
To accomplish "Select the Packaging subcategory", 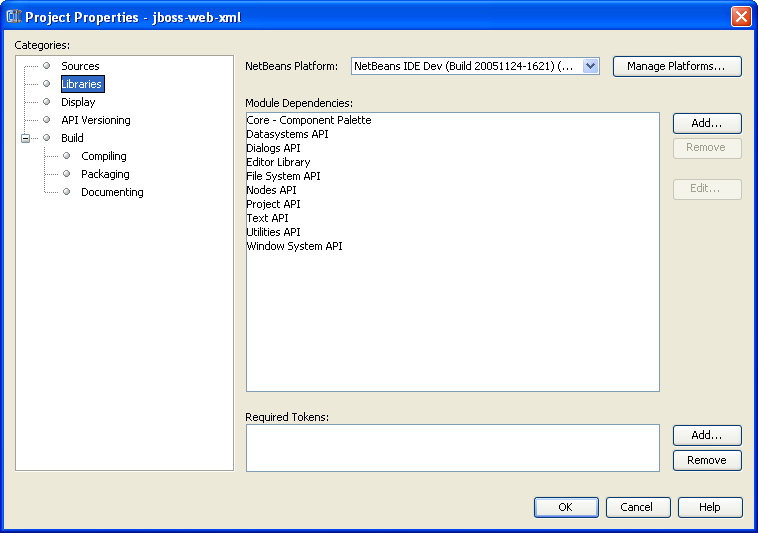I will [105, 174].
